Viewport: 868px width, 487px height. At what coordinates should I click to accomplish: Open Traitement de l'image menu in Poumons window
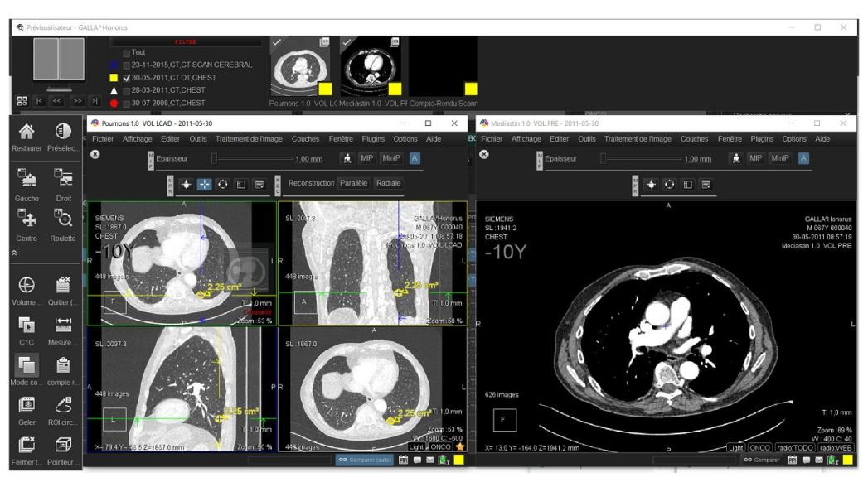250,138
